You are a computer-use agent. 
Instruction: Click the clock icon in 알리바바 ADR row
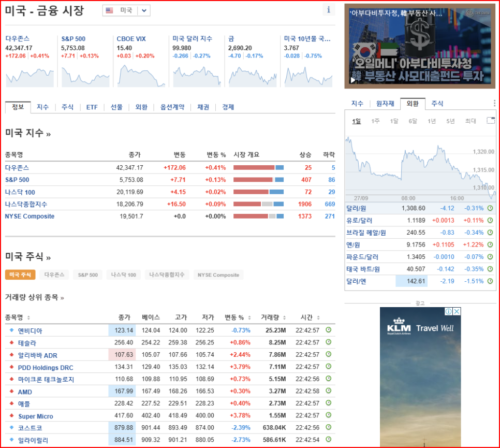pyautogui.click(x=329, y=354)
